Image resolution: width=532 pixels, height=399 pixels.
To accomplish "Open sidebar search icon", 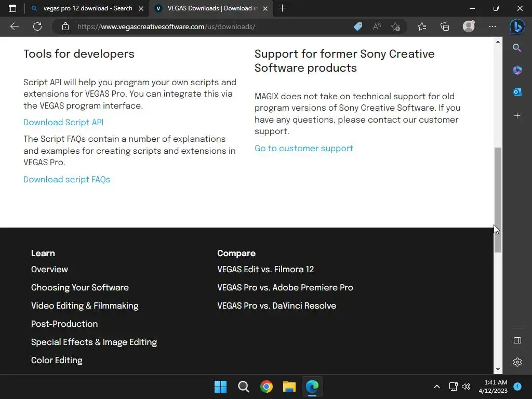I will tap(517, 48).
